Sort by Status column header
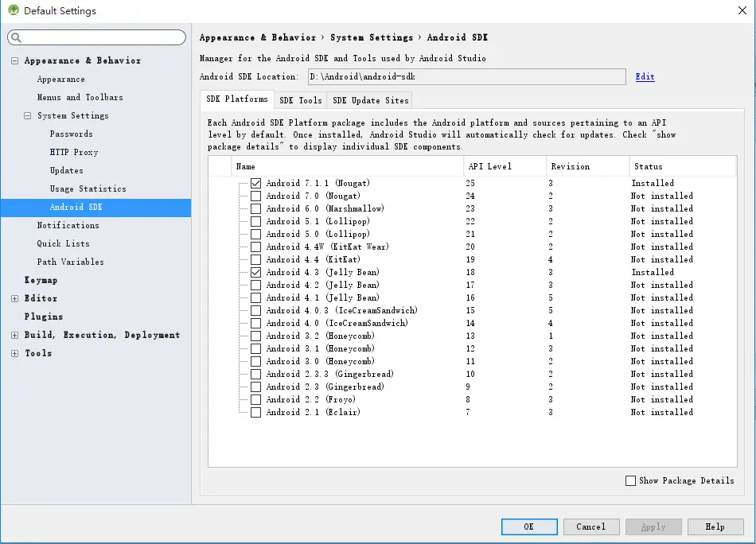The height and width of the screenshot is (544, 756). [683, 166]
